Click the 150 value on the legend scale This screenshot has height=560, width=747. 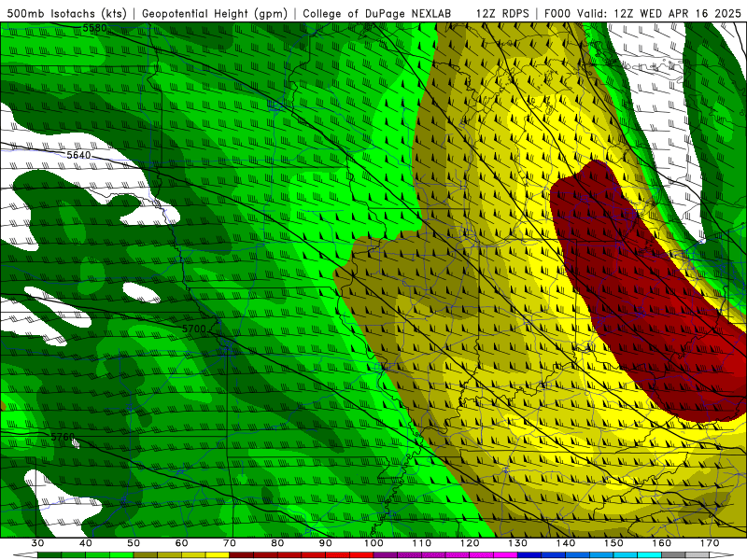click(613, 543)
